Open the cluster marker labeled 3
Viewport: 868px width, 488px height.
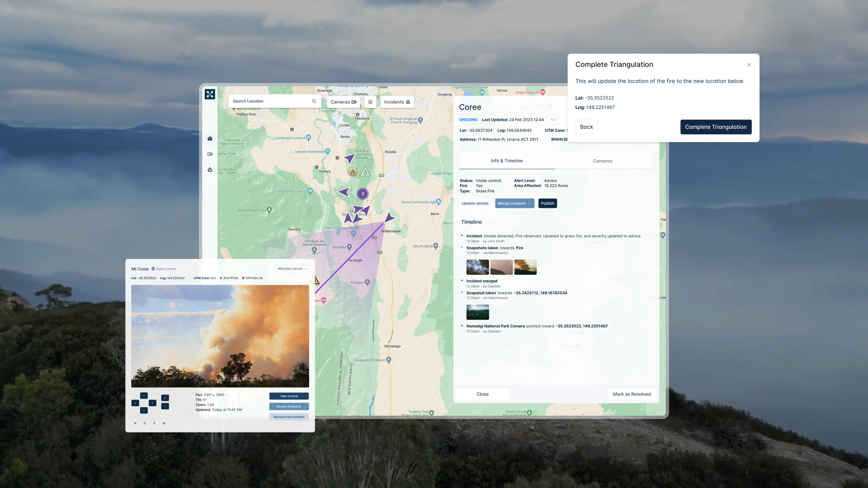tap(363, 194)
